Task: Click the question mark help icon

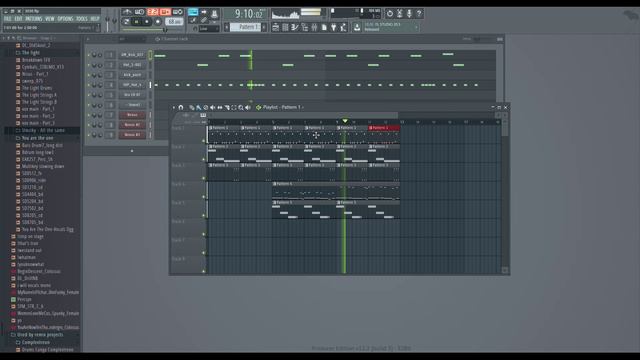Action: tap(419, 13)
